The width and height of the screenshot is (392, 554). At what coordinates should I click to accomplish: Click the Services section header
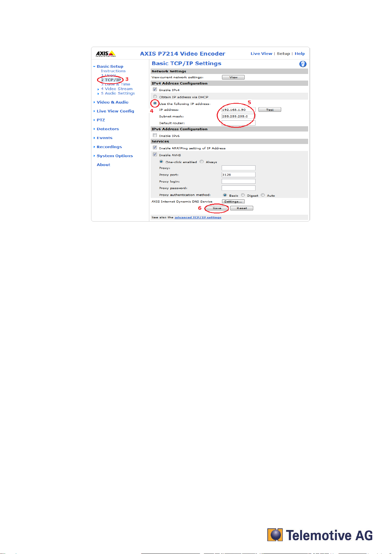pyautogui.click(x=229, y=142)
